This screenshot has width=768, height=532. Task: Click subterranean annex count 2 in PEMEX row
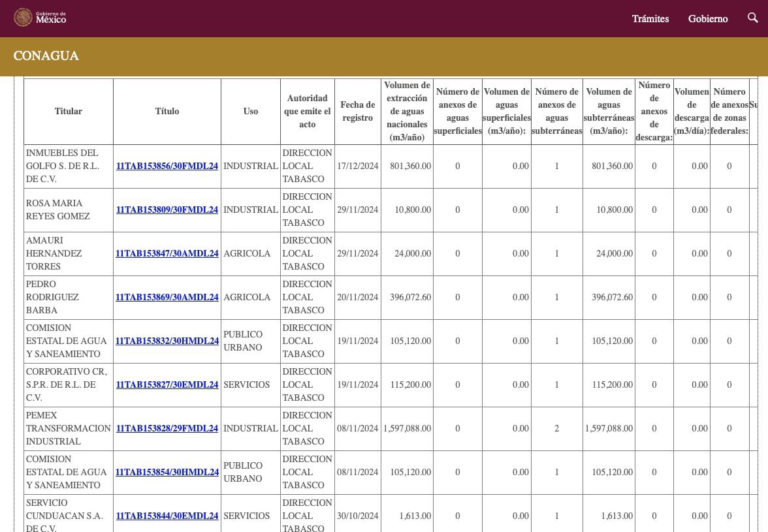coord(557,428)
